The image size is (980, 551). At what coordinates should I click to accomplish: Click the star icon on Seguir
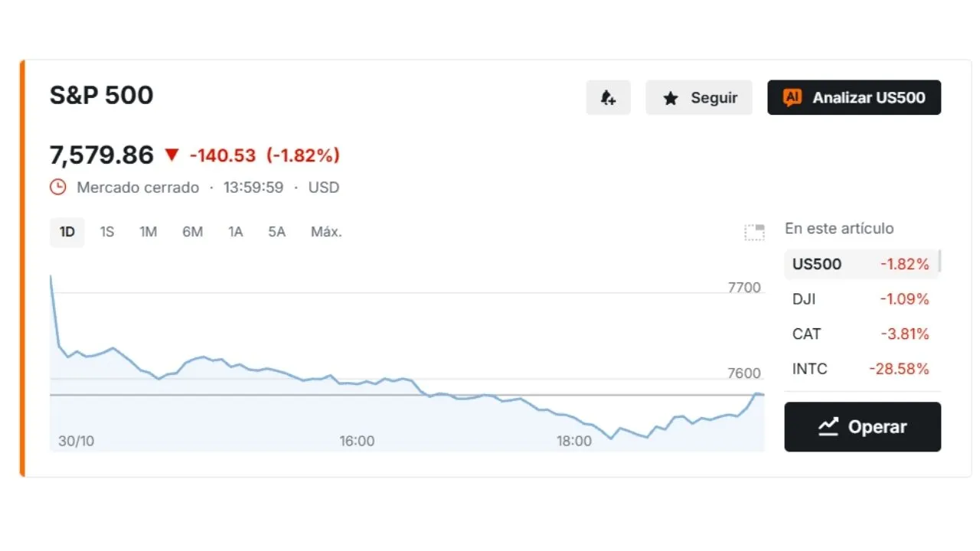tap(671, 98)
